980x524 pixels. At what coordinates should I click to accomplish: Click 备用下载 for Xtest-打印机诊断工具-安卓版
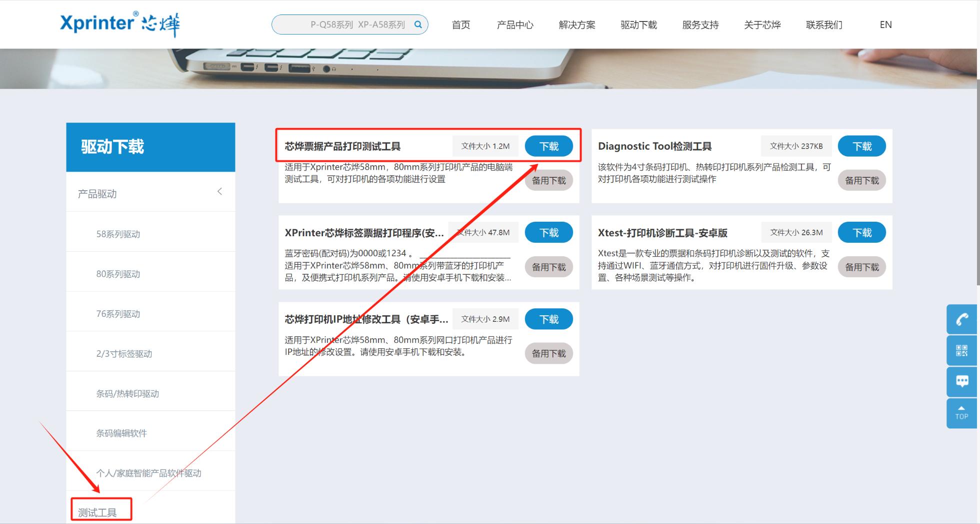(862, 267)
